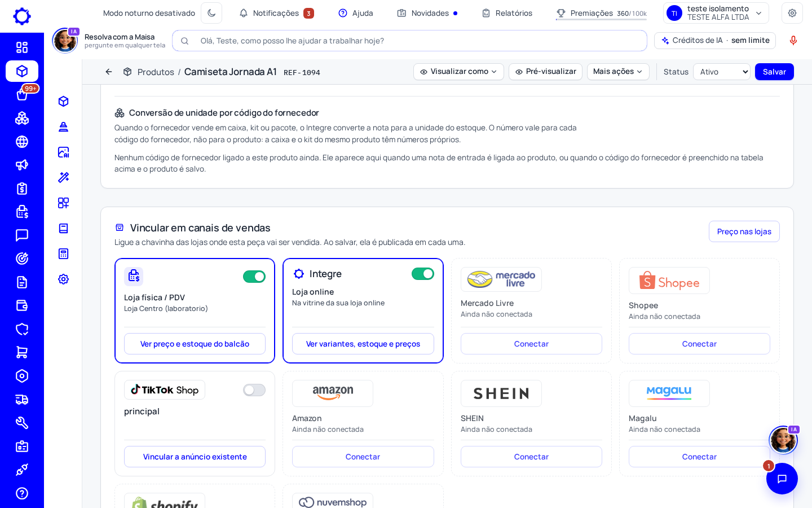Screen dimensions: 812x508
Task: Open megaphone marketing icon in sidebar
Action: tap(22, 165)
